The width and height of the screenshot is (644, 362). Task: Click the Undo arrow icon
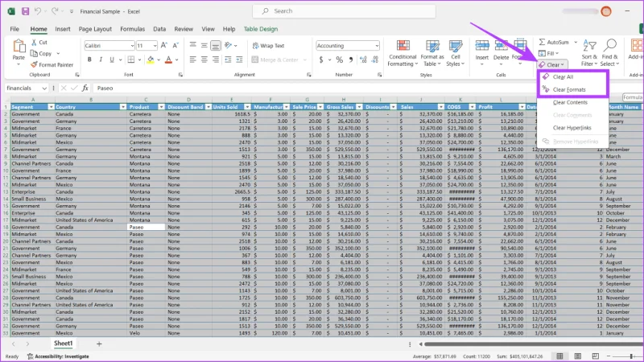click(38, 11)
